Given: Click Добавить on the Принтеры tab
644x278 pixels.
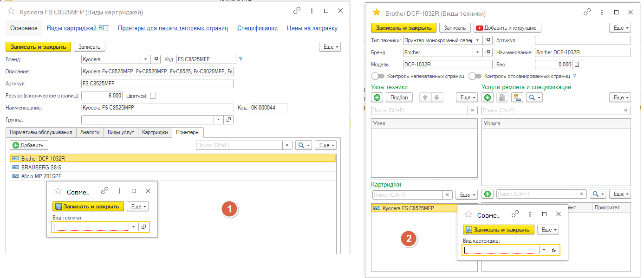Looking at the screenshot, I should click(29, 145).
